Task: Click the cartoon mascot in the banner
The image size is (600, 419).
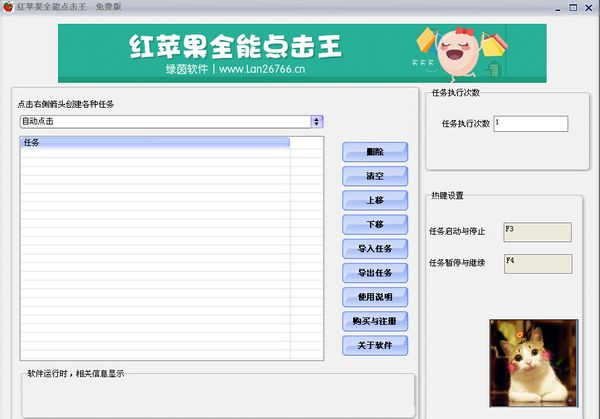Action: 461,53
